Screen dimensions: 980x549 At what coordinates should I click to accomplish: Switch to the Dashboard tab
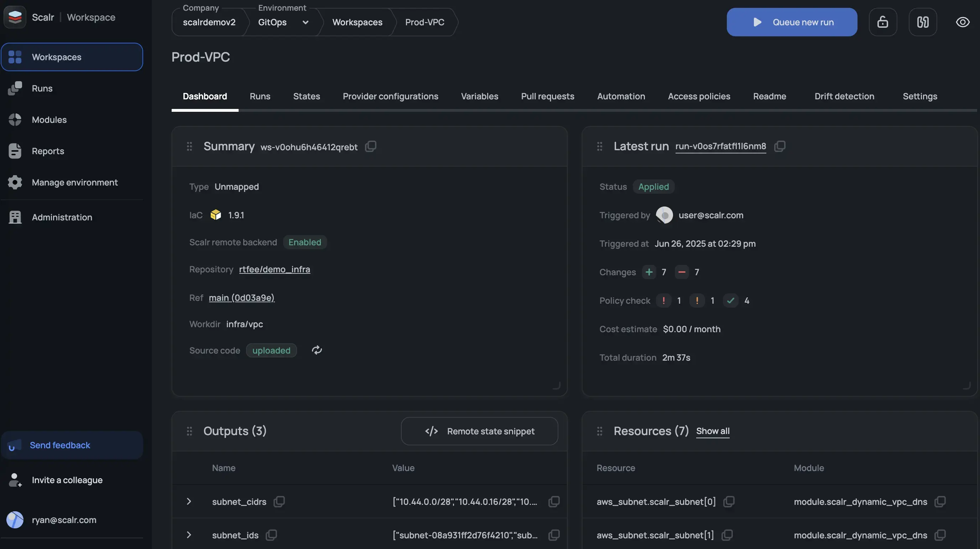[205, 96]
